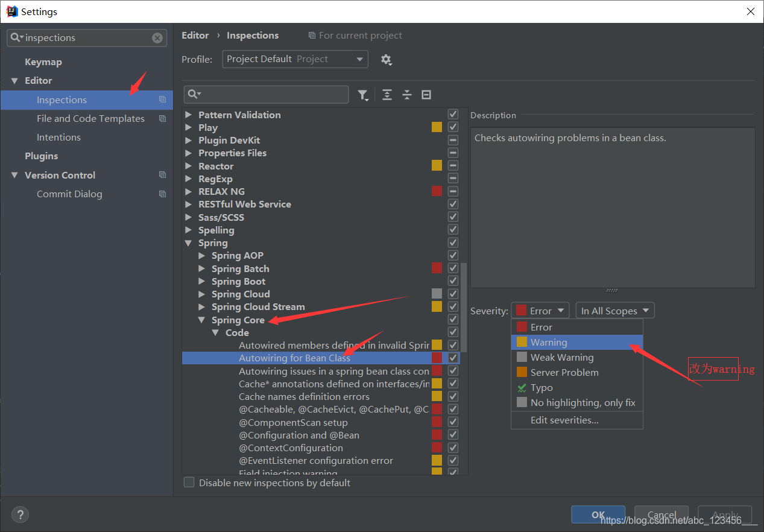Toggle the Spelling inspections checkbox
The width and height of the screenshot is (764, 532).
453,229
